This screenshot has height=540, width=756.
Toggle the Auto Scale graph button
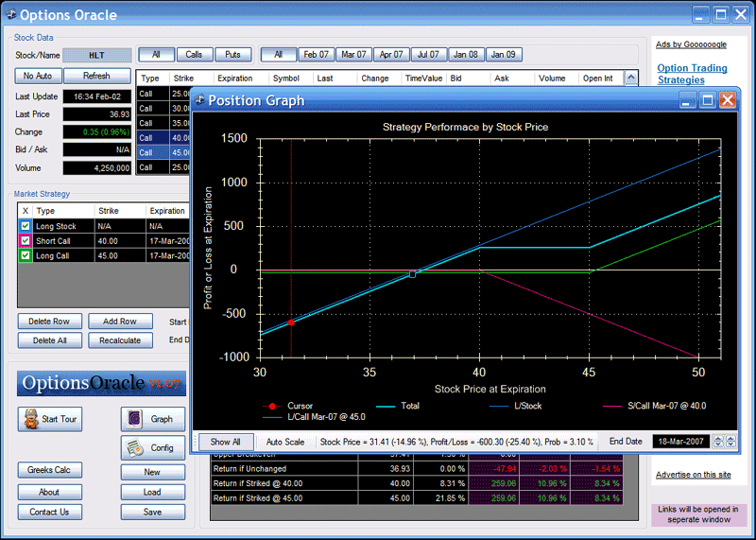tap(285, 442)
